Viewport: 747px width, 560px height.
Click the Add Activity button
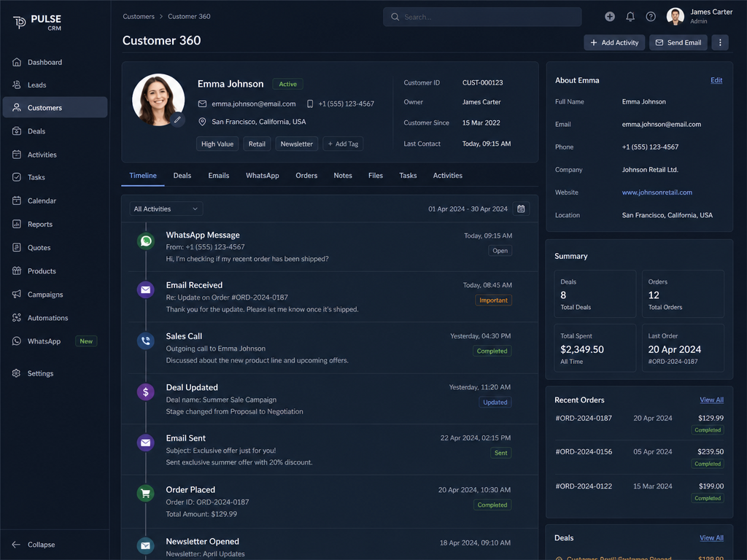pos(614,42)
